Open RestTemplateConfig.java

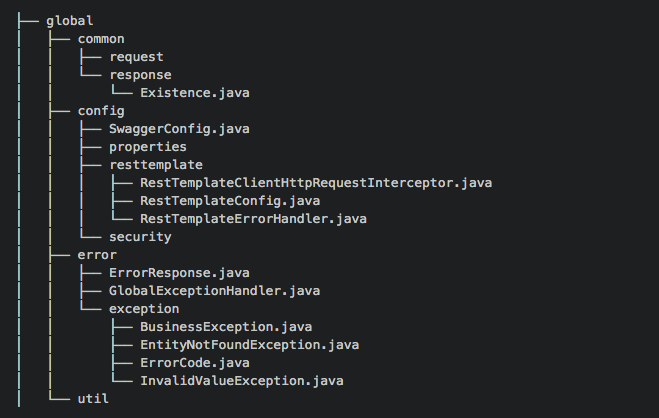click(230, 201)
